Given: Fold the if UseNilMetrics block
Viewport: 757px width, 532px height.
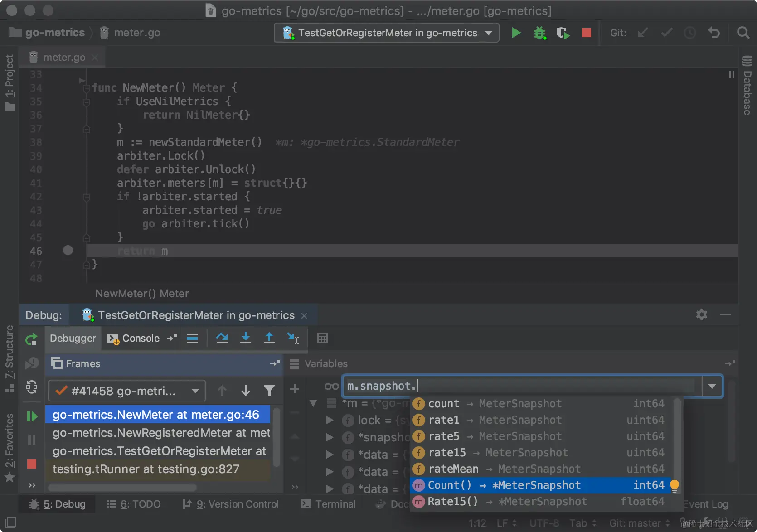Looking at the screenshot, I should (x=86, y=102).
